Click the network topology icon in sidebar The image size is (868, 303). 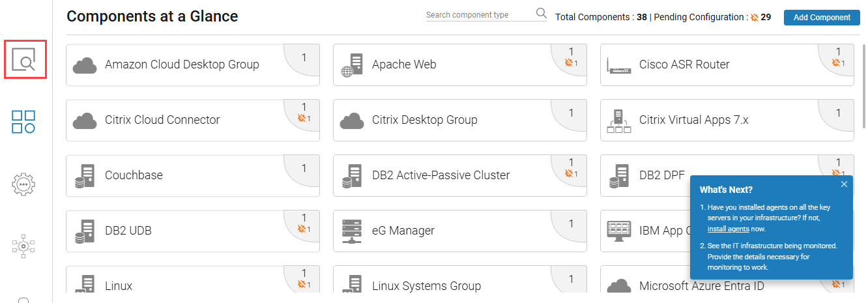click(x=23, y=246)
